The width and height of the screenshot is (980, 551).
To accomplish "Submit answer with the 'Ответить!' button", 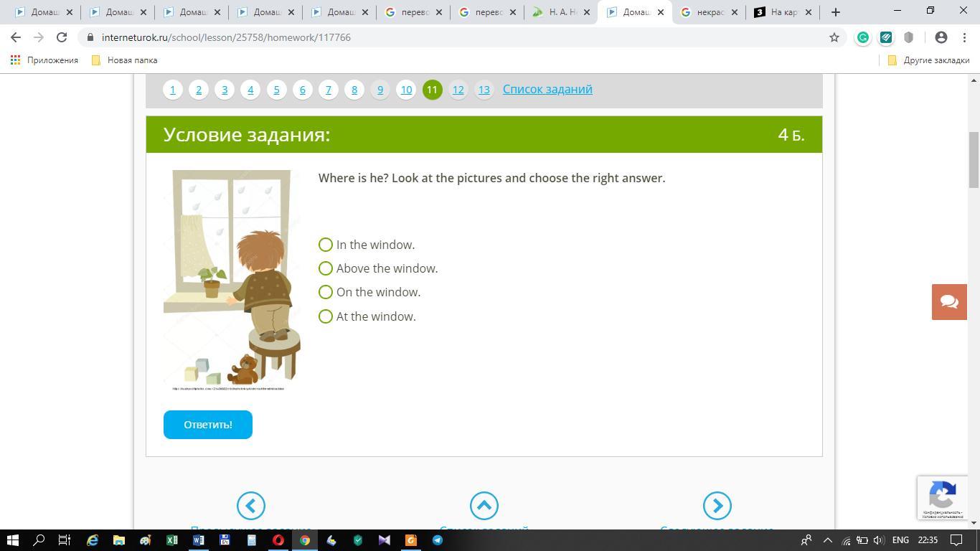I will 208,425.
